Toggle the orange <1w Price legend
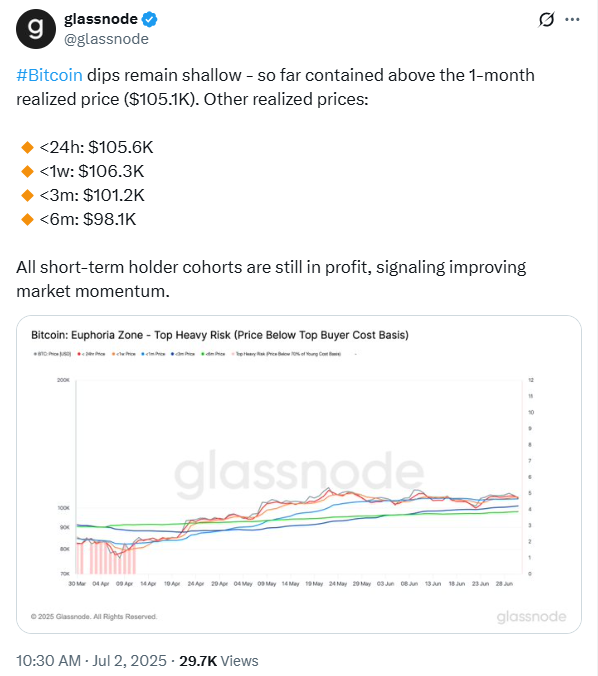 [x=124, y=354]
